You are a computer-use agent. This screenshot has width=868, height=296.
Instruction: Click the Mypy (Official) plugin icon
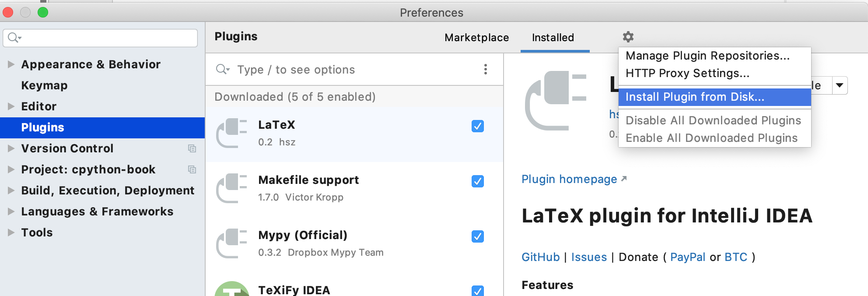tap(232, 243)
